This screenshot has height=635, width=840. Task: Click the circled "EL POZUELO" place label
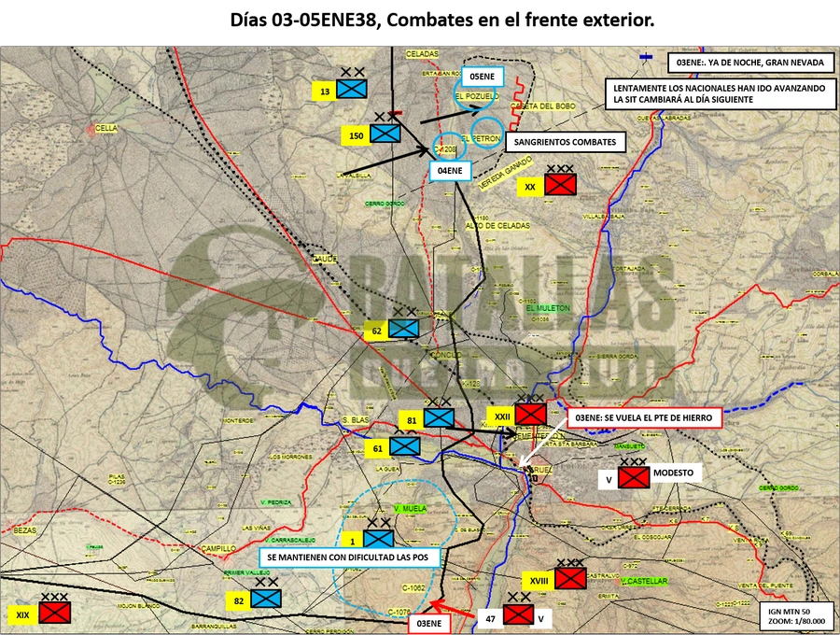[x=477, y=96]
